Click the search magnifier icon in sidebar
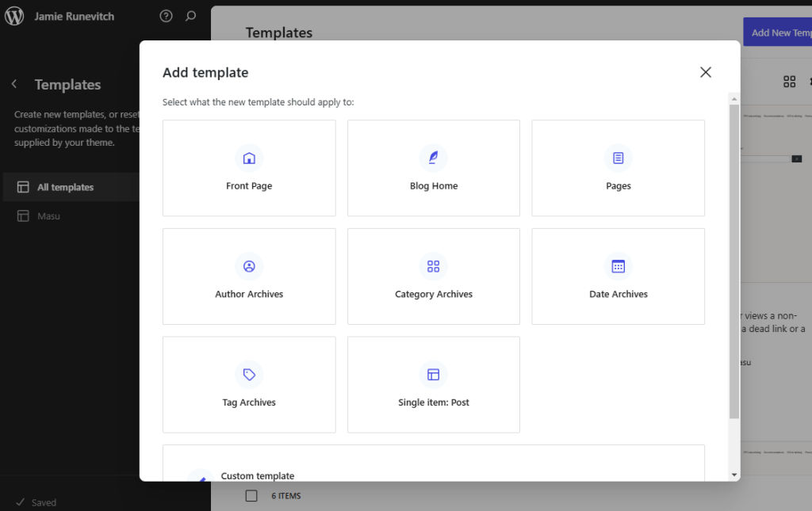The width and height of the screenshot is (812, 511). coord(190,16)
